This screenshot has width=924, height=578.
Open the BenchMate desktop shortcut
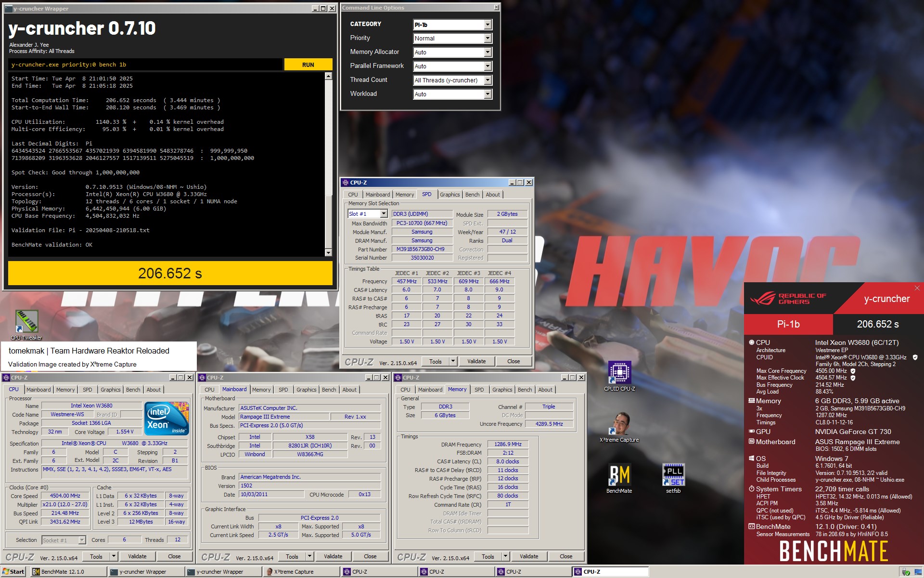[x=619, y=478]
